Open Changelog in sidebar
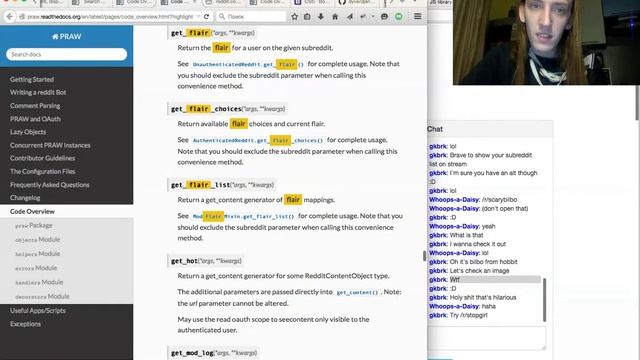 click(x=25, y=198)
